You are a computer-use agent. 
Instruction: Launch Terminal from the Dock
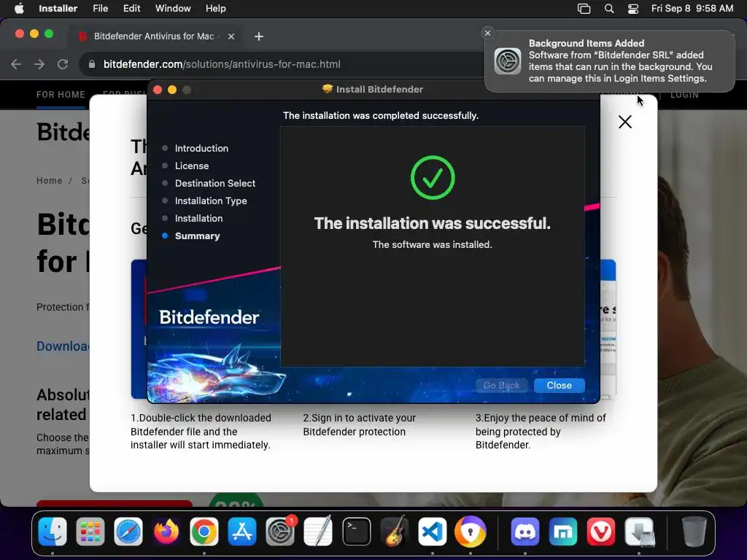tap(356, 532)
